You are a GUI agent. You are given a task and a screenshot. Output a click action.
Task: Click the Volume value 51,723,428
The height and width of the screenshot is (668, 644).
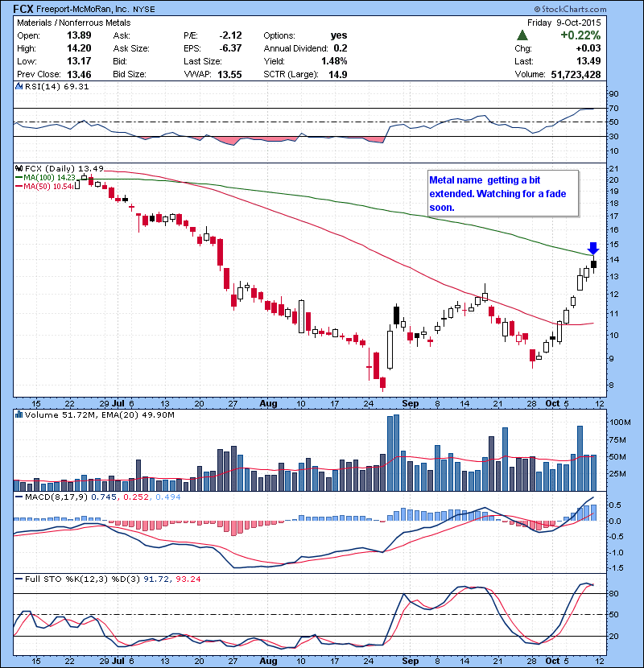point(576,74)
